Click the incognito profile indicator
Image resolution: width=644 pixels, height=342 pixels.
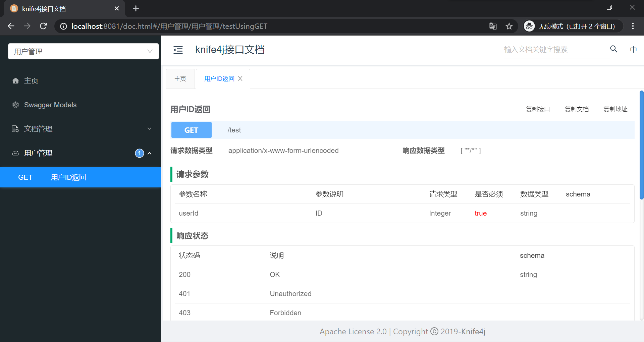pyautogui.click(x=529, y=26)
